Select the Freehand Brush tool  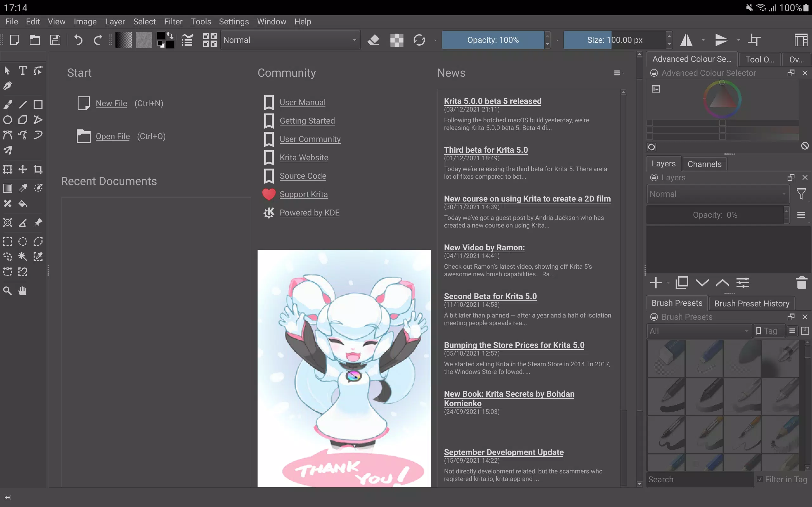pyautogui.click(x=8, y=104)
